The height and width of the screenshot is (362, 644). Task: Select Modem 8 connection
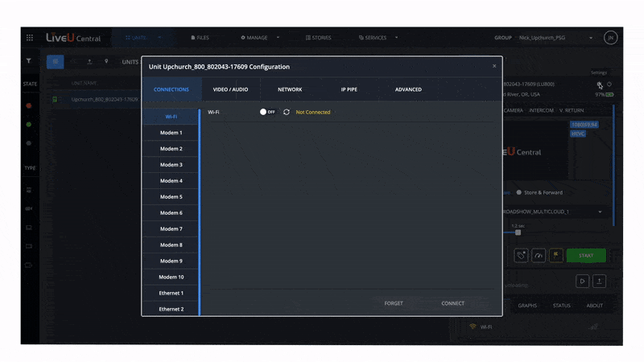click(x=171, y=245)
